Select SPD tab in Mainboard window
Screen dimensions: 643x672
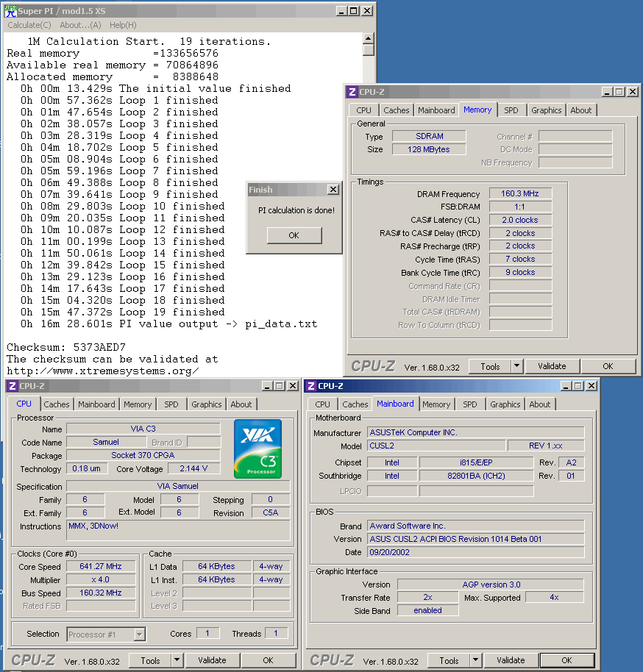tap(469, 404)
